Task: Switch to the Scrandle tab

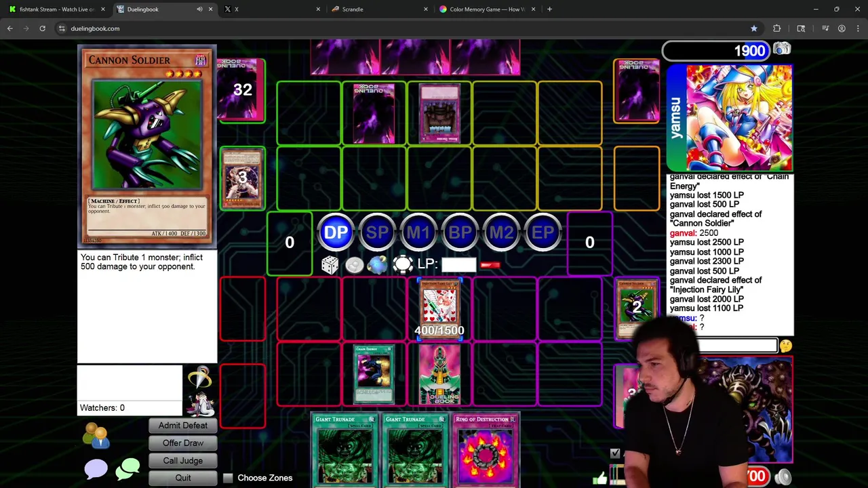Action: pyautogui.click(x=380, y=9)
